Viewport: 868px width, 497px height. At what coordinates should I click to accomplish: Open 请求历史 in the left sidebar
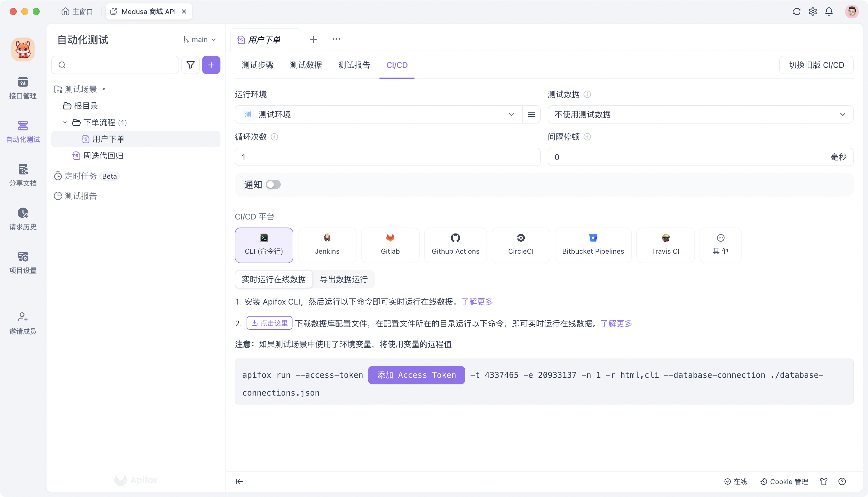click(22, 218)
